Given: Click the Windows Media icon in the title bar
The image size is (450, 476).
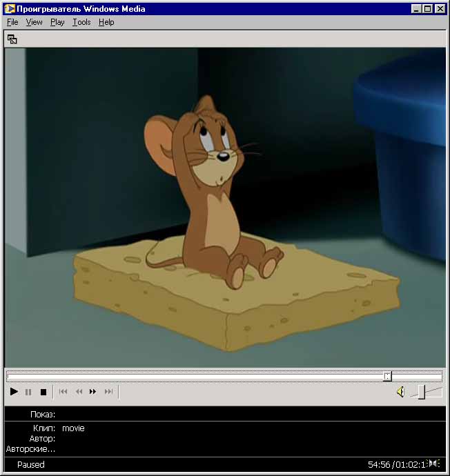Looking at the screenshot, I should point(10,8).
